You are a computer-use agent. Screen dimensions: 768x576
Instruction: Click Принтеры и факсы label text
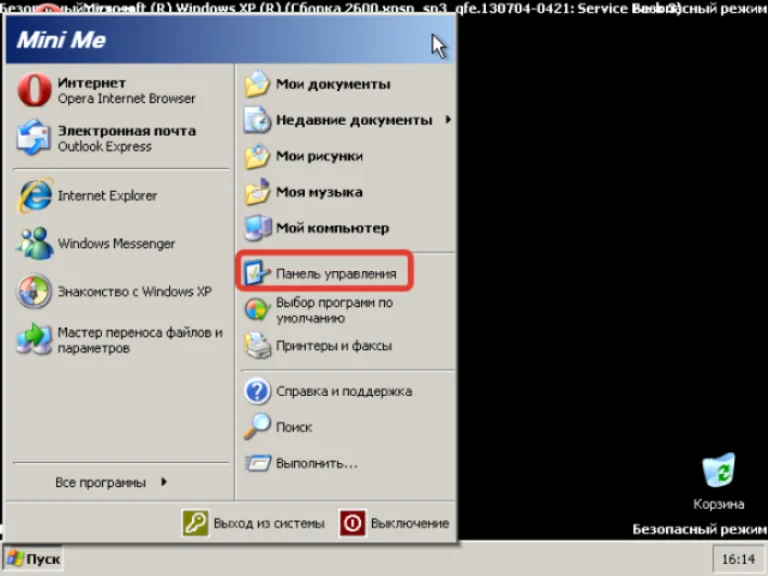click(x=334, y=346)
